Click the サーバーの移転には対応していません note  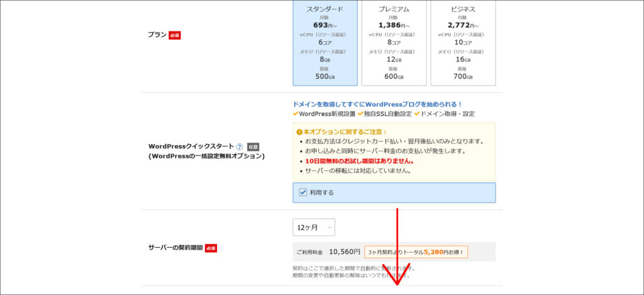pos(358,170)
